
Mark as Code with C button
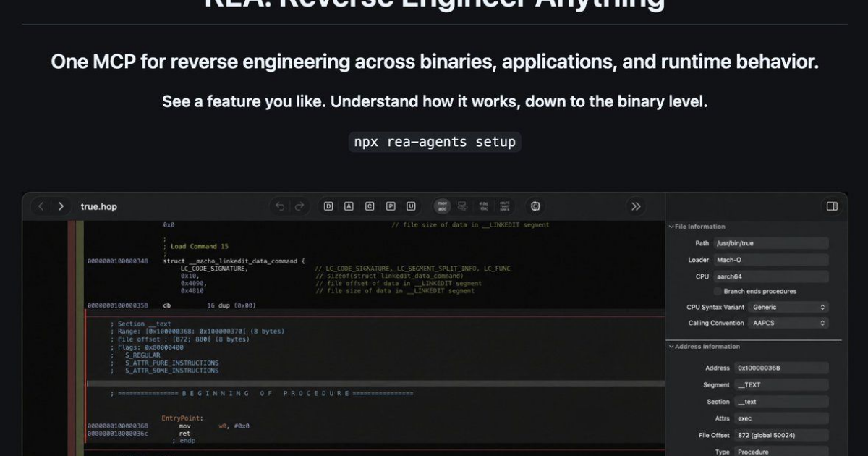tap(370, 206)
